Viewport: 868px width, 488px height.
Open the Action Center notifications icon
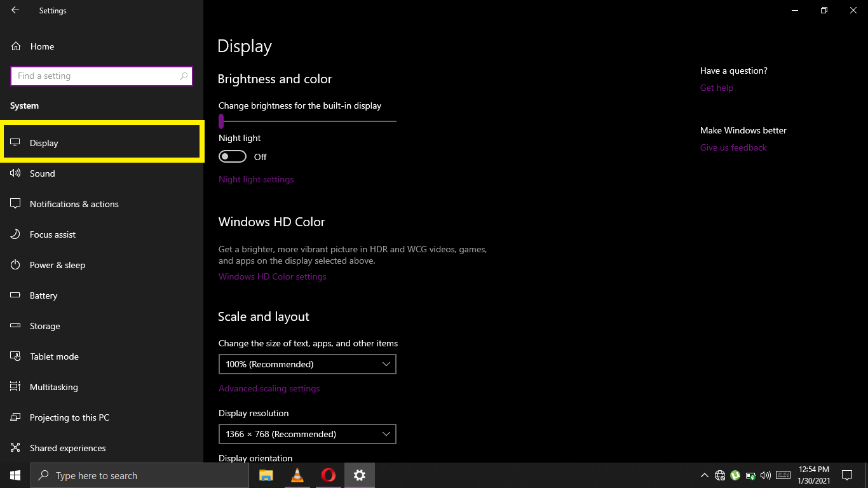847,475
